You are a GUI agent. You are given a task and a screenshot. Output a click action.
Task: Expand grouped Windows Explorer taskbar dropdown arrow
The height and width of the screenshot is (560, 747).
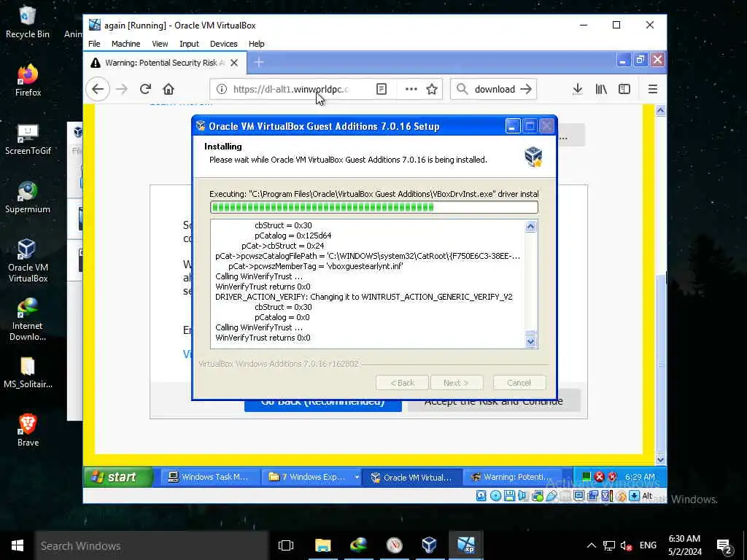point(356,477)
